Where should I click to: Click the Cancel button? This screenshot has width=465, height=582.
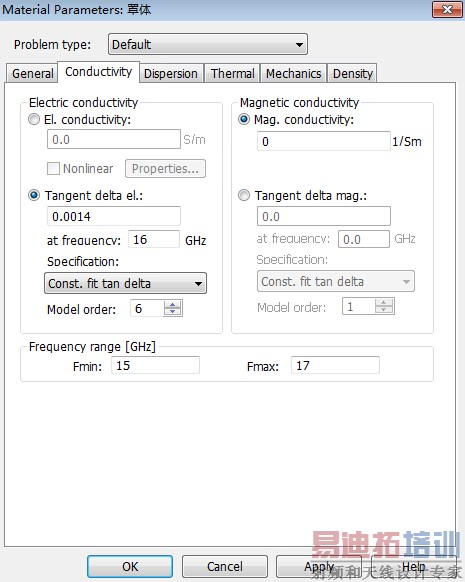click(225, 566)
